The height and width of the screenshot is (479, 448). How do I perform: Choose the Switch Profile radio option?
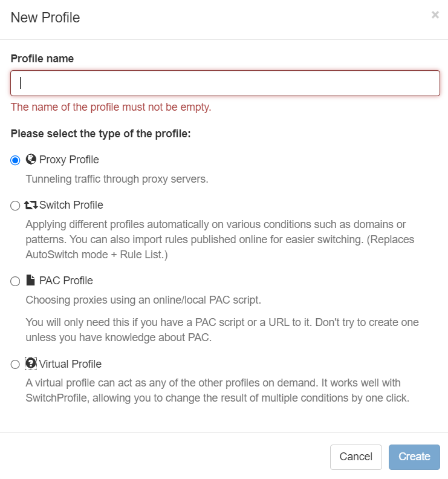pos(15,206)
